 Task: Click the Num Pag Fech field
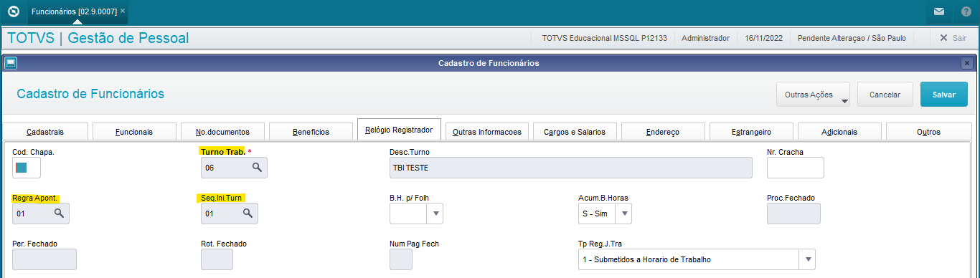coord(400,259)
